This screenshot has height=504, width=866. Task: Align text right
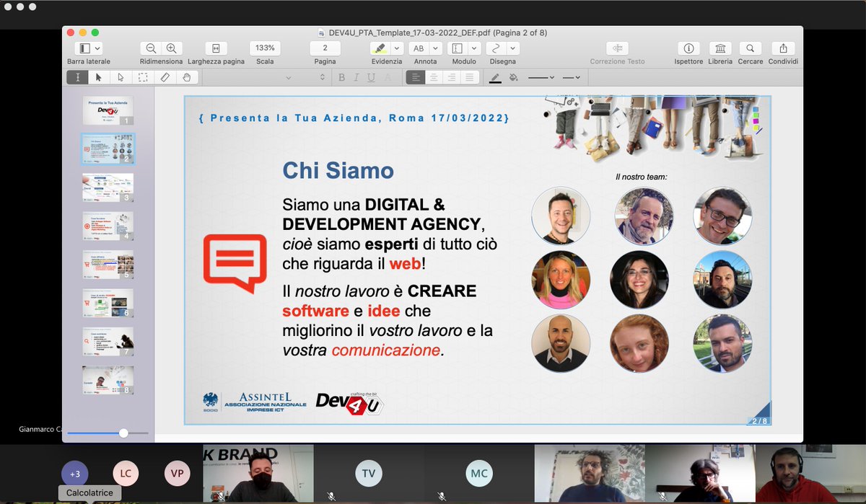click(451, 77)
